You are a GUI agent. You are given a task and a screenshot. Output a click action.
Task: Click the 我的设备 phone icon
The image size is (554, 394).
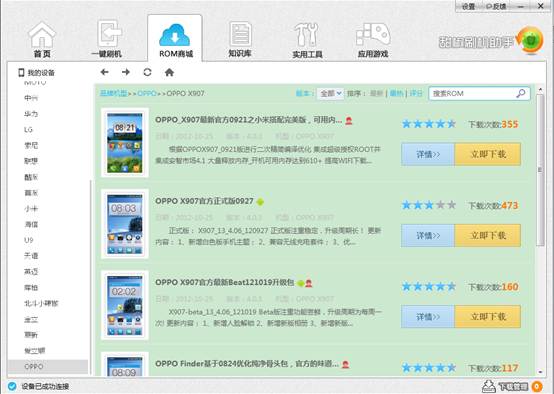(21, 72)
